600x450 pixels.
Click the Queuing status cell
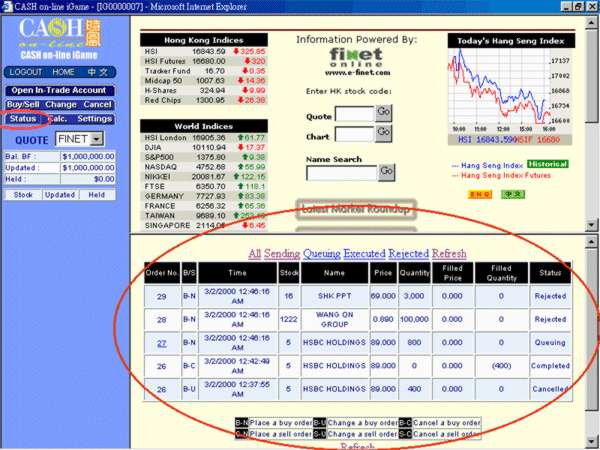coord(550,343)
